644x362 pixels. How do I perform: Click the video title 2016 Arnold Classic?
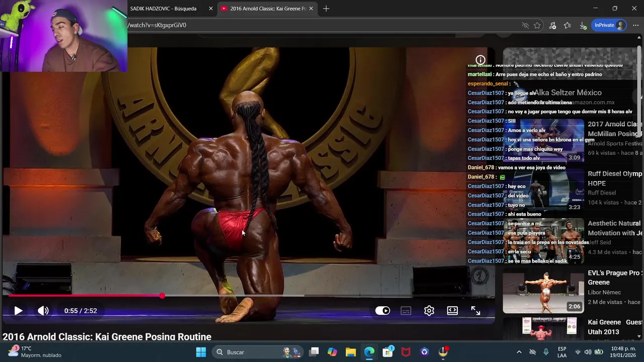point(107,336)
